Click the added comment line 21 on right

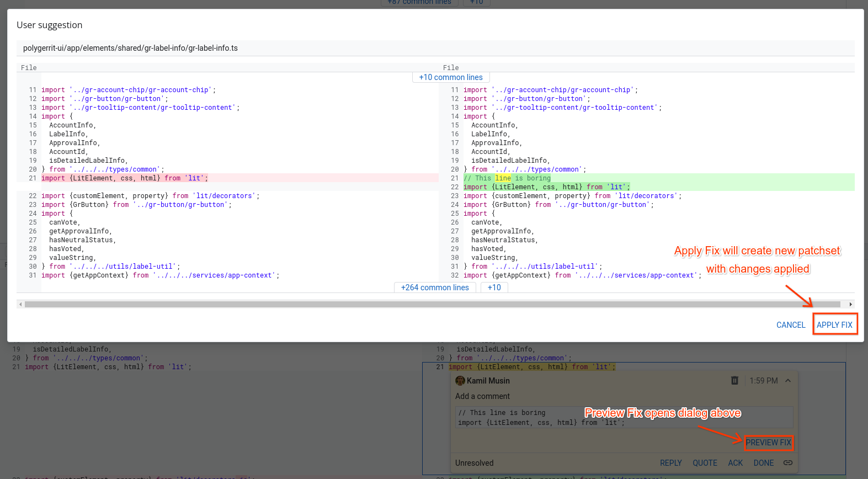pos(507,178)
